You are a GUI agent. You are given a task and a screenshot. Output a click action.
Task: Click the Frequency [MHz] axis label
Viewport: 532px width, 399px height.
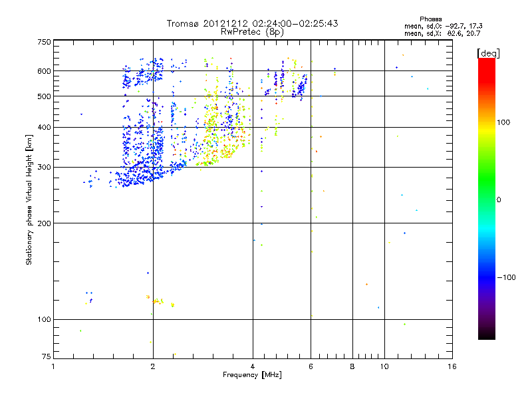pyautogui.click(x=252, y=375)
